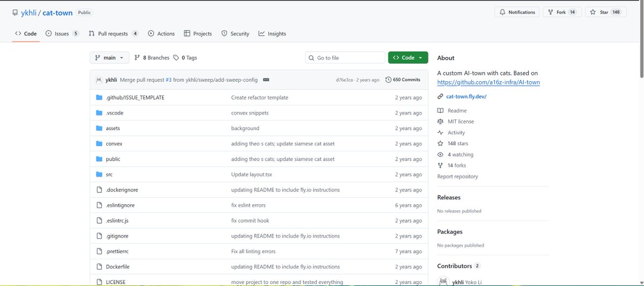Click the MIT license scale icon

(441, 121)
